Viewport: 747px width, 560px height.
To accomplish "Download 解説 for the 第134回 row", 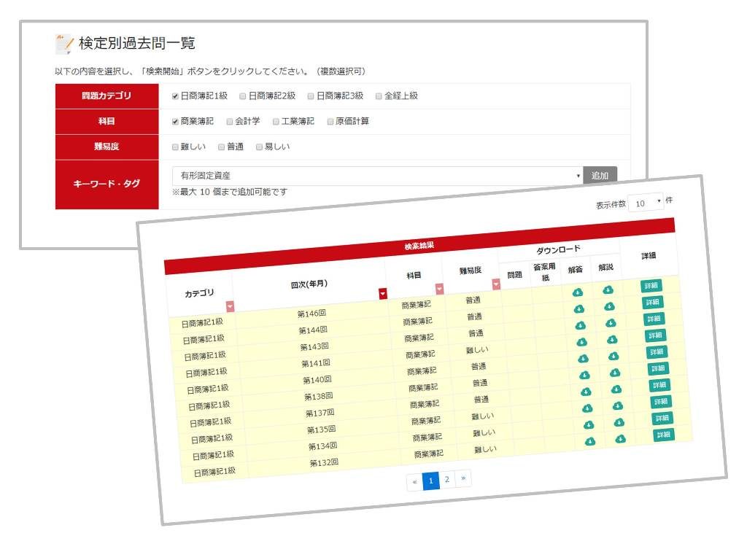I will [619, 422].
